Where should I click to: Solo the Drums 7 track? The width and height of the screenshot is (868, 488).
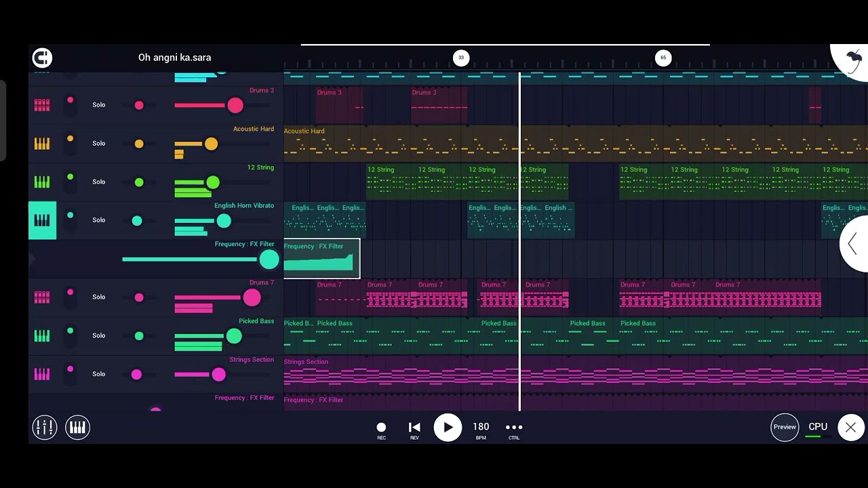(x=99, y=297)
